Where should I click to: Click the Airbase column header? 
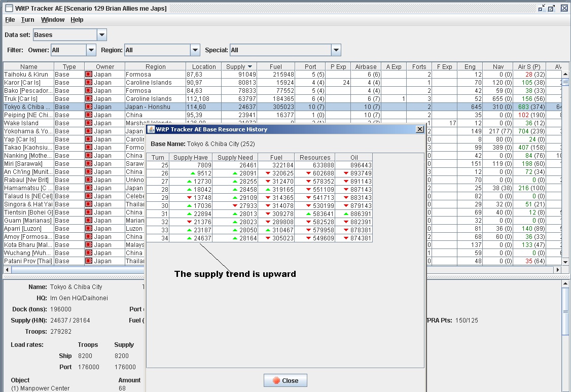click(x=366, y=66)
